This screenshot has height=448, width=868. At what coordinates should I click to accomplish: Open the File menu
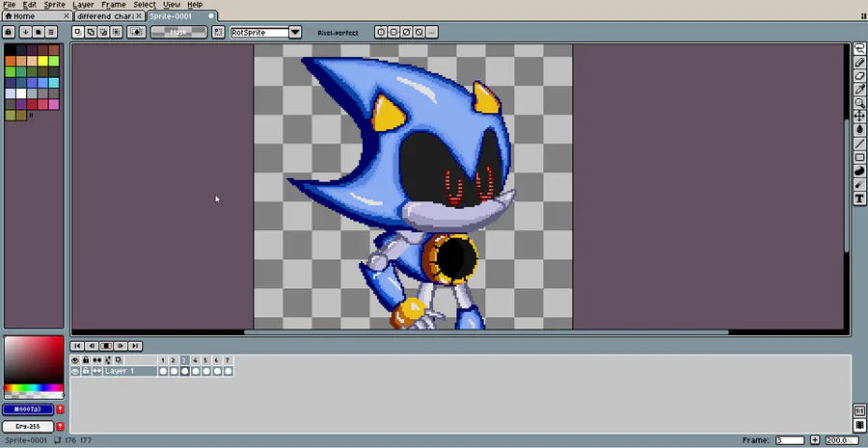pos(9,5)
